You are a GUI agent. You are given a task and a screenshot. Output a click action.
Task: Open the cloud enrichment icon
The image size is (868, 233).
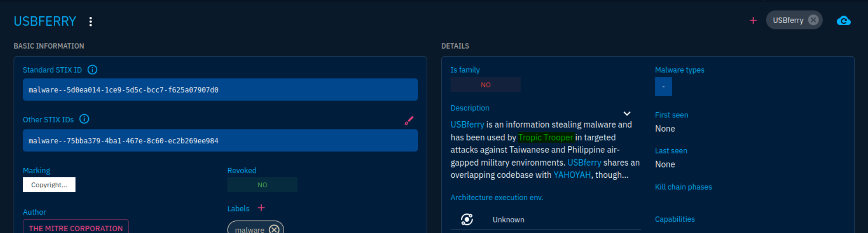[x=844, y=21]
